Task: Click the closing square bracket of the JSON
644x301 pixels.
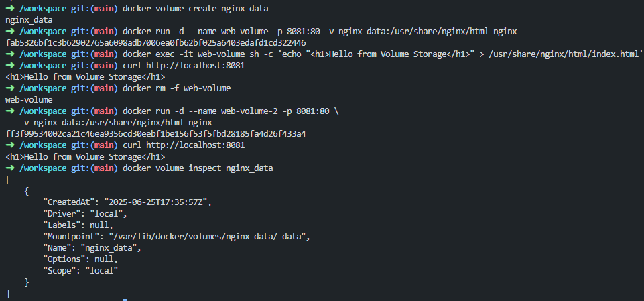Action: point(8,294)
